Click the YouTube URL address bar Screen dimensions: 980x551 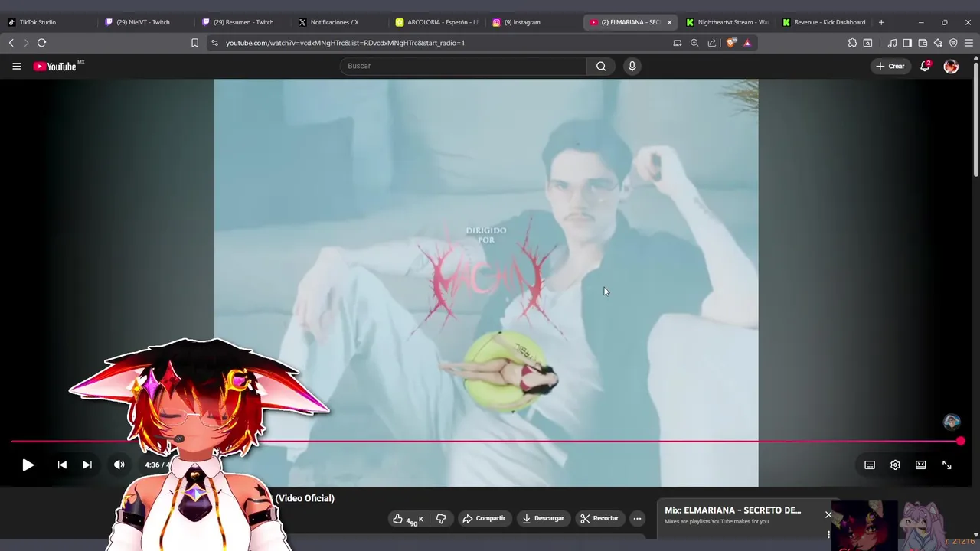pos(345,43)
